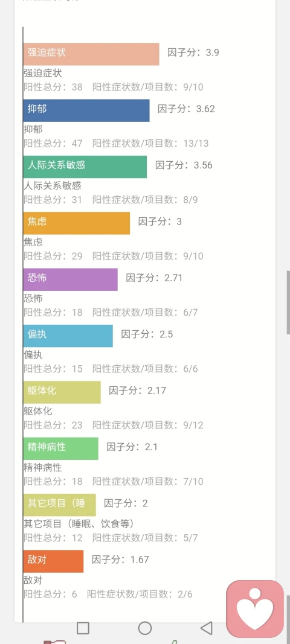
Task: Tap the pink heart floating icon
Action: (255, 608)
